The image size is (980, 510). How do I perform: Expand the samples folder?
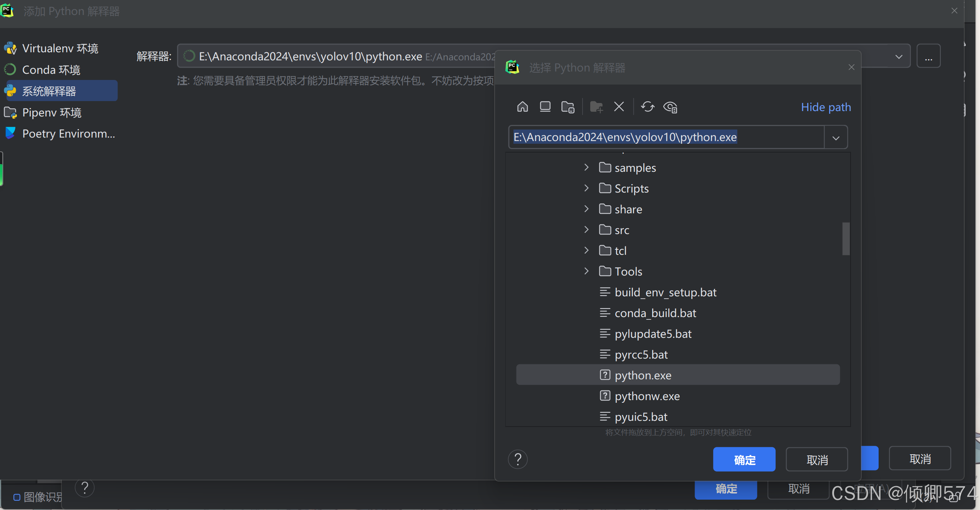click(586, 167)
